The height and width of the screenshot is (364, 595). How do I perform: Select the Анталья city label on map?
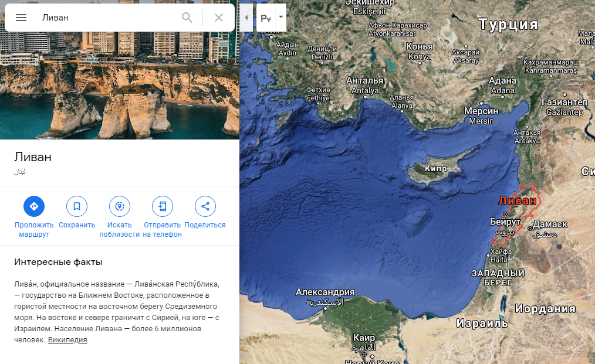(364, 80)
